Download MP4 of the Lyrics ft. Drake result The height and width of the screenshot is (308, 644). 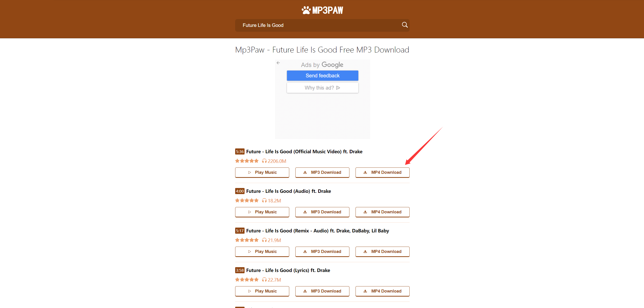[x=382, y=291]
